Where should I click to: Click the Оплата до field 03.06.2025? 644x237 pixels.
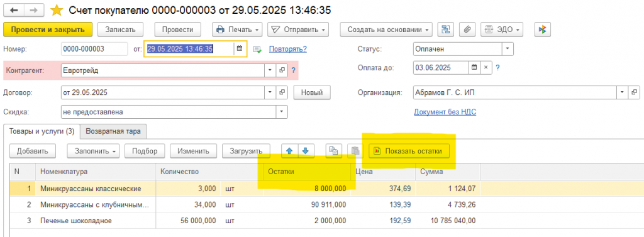[x=441, y=68]
